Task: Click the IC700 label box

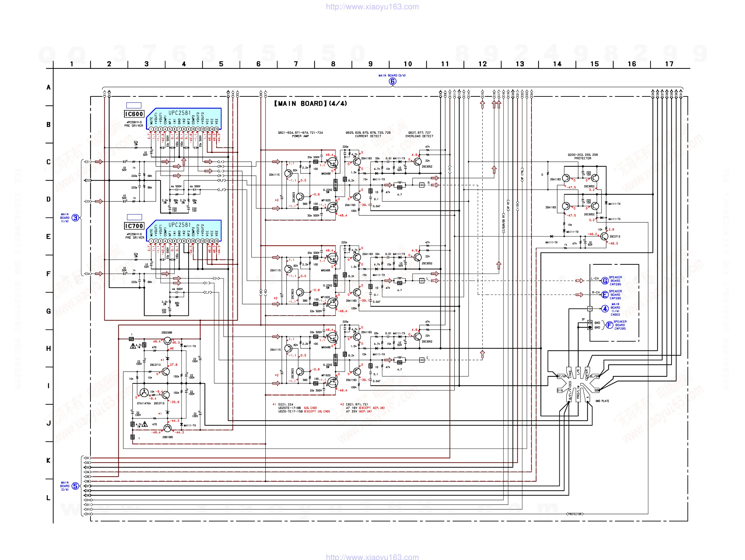Action: [x=134, y=226]
